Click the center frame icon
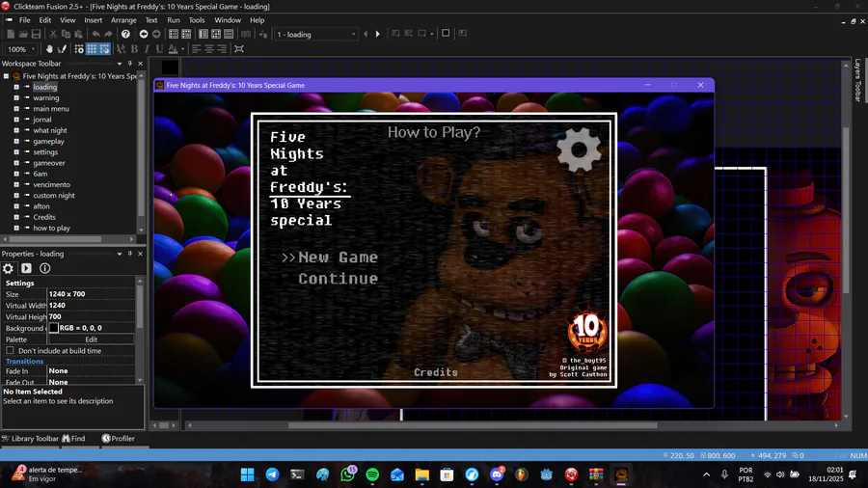This screenshot has height=488, width=868. (239, 49)
